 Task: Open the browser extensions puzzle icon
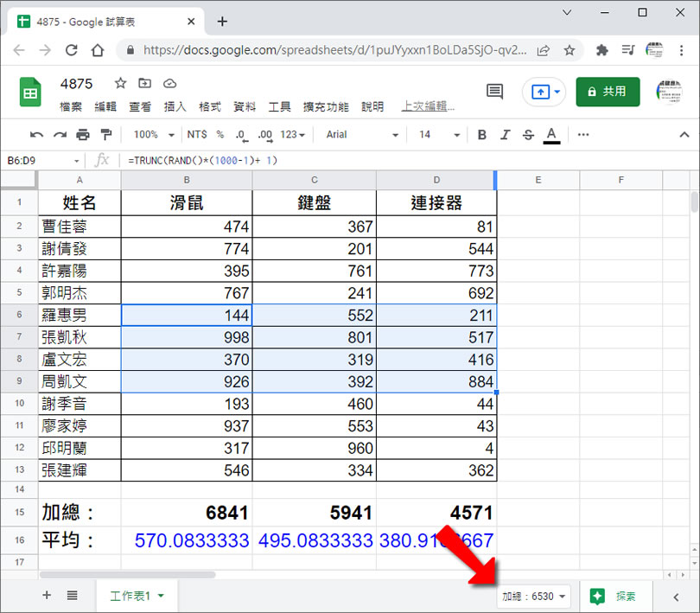tap(602, 50)
